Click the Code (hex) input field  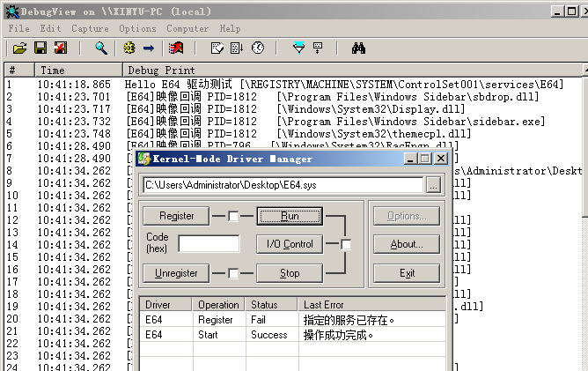(209, 244)
